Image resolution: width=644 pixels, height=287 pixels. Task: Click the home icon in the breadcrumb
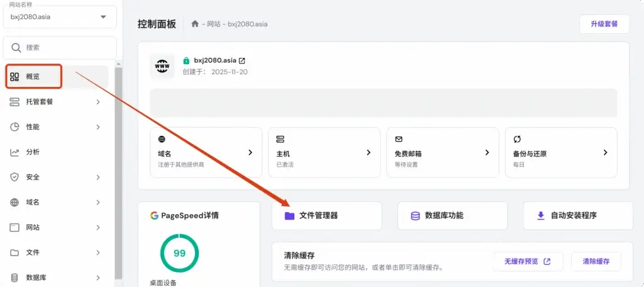(195, 24)
